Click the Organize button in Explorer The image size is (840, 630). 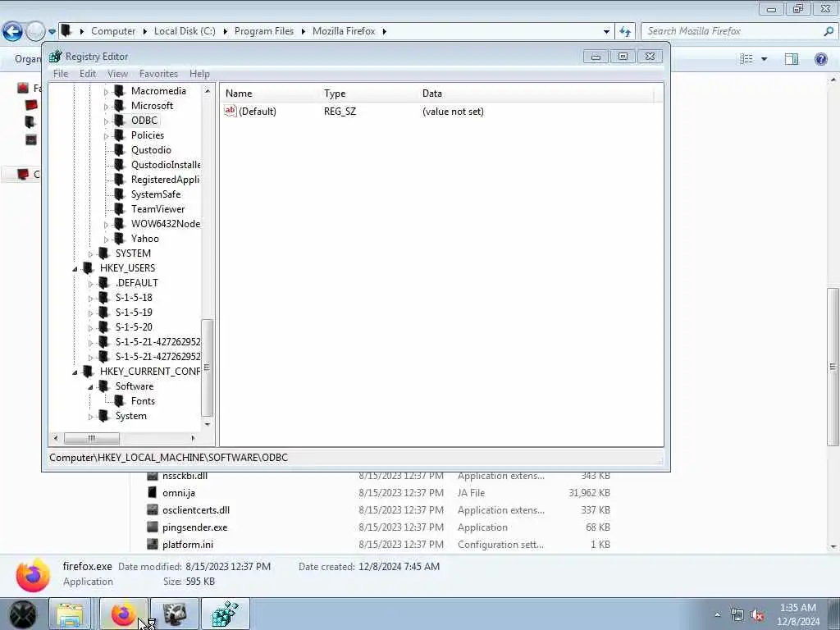(x=28, y=59)
